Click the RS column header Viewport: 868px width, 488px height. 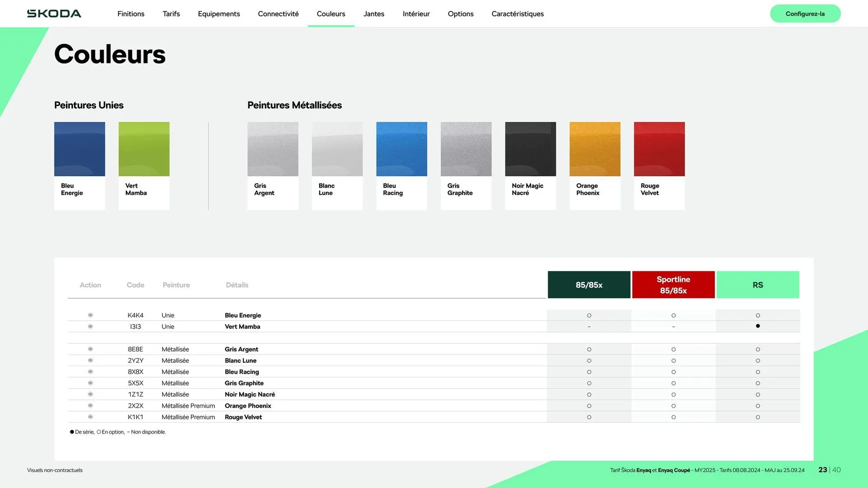pos(758,285)
